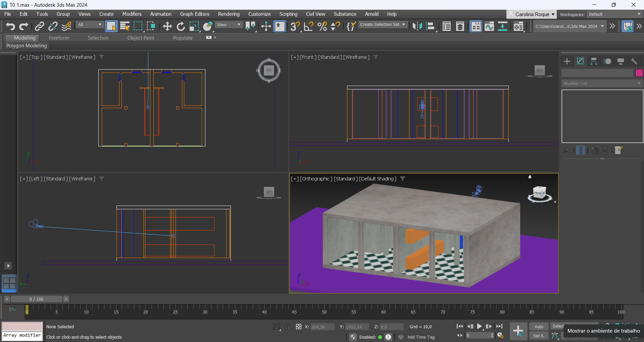The image size is (644, 342).
Task: Open the Utilities wrench panel
Action: tap(634, 61)
